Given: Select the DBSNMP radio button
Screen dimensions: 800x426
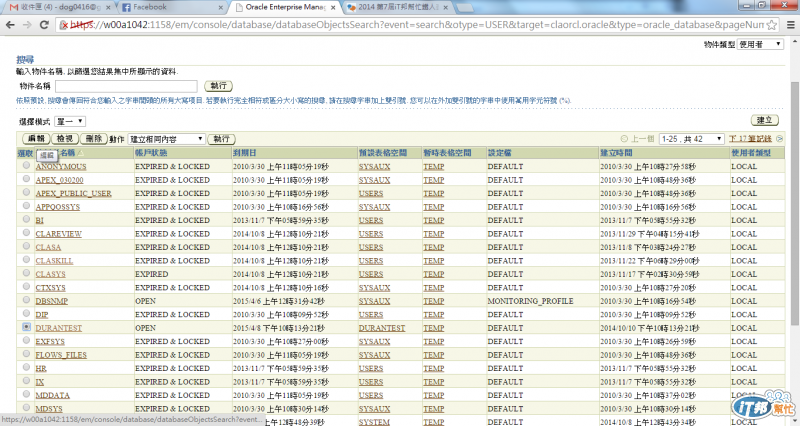Looking at the screenshot, I should point(26,300).
